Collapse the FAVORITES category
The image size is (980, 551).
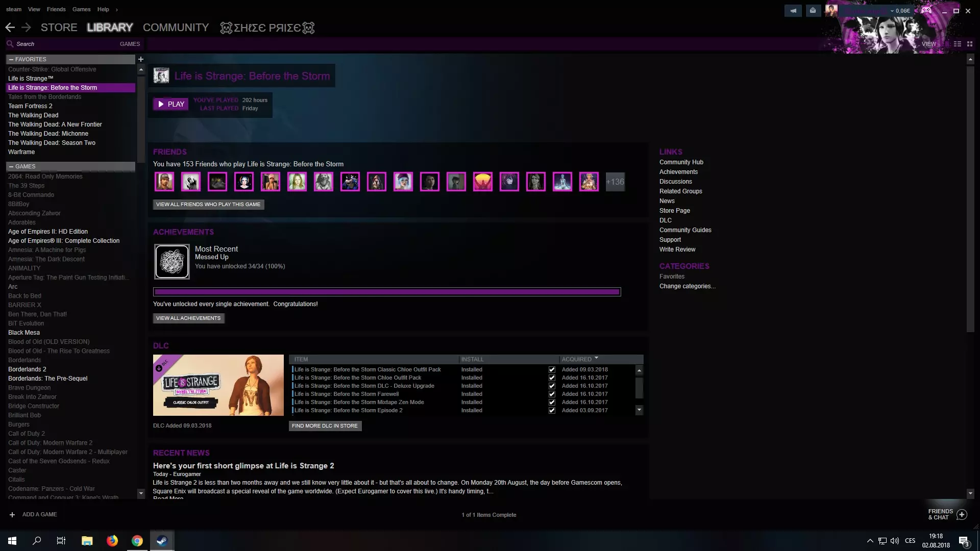point(11,59)
